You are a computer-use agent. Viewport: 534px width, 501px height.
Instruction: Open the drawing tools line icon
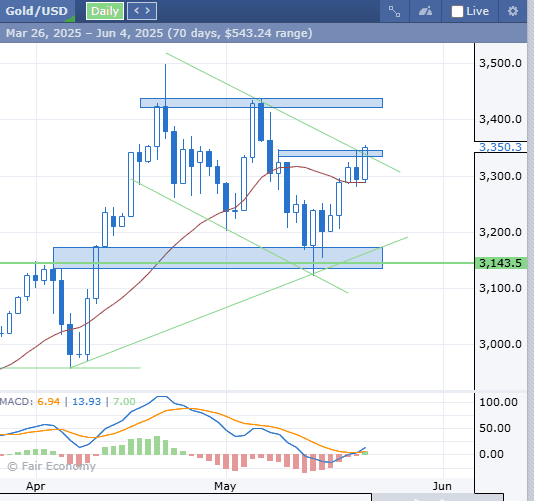394,11
